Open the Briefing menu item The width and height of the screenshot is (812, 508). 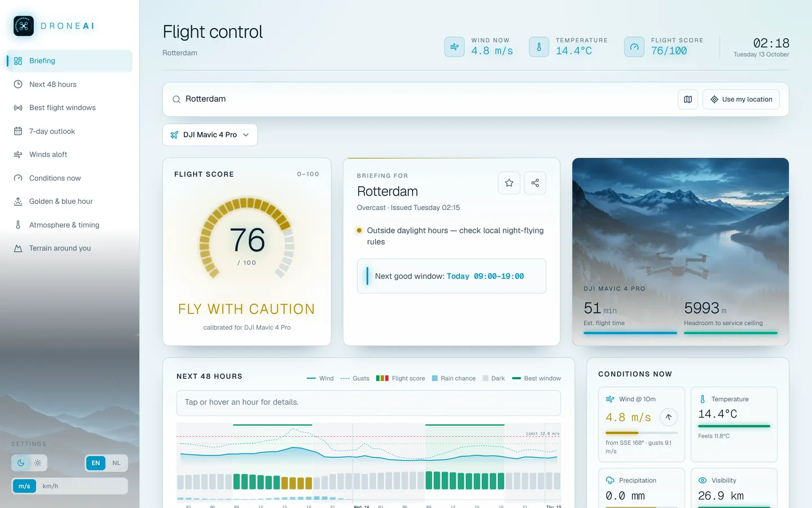pos(70,61)
